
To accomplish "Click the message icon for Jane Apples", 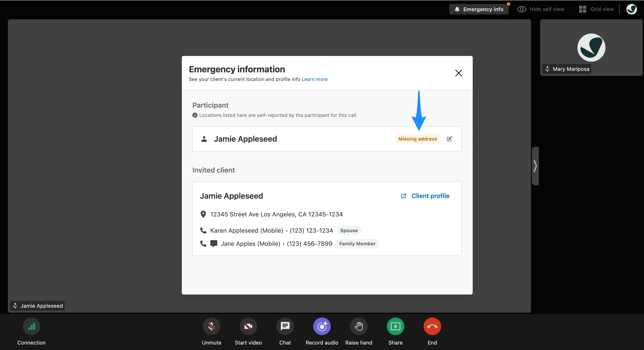I will [x=214, y=244].
